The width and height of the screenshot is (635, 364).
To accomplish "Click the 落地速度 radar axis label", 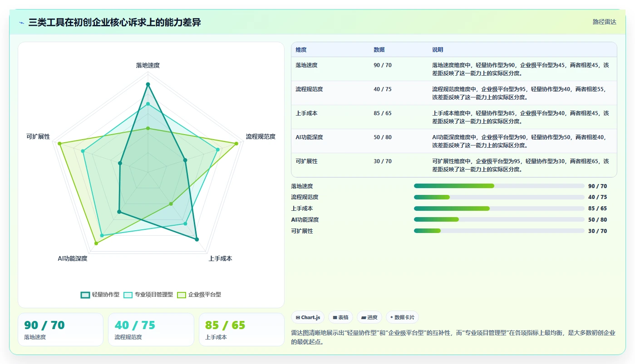I will (148, 65).
